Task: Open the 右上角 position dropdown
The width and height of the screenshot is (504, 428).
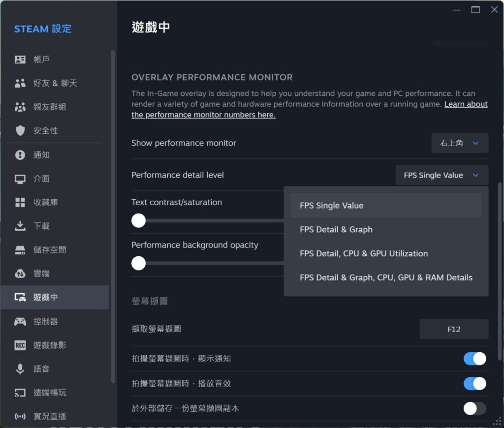Action: (459, 143)
